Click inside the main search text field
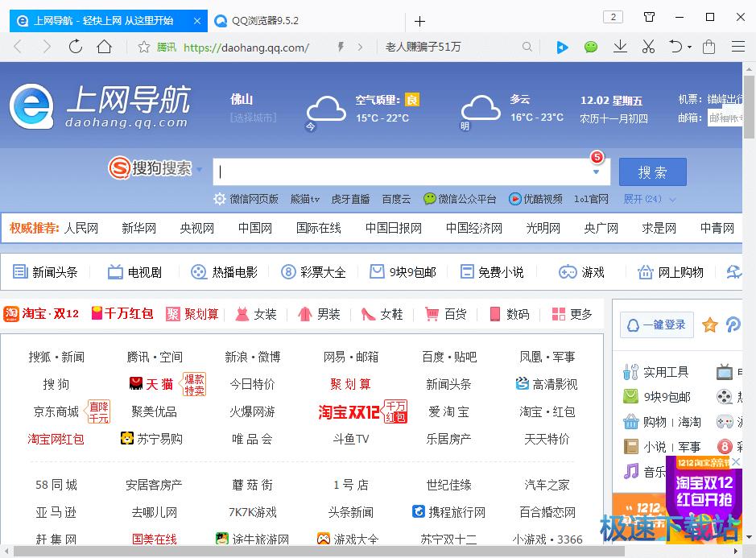 click(403, 172)
